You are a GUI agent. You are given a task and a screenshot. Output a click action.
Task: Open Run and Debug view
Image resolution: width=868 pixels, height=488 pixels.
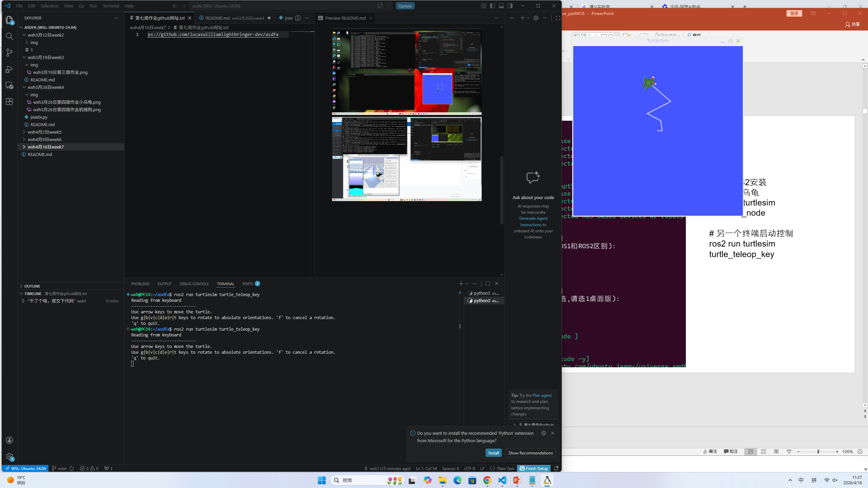[x=9, y=69]
